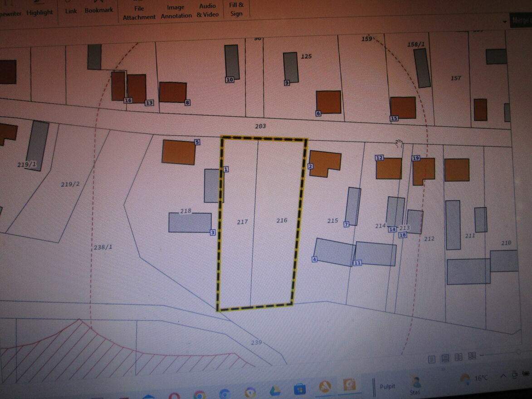Screen dimensions: 532x399
Task: Switch to two-page facing view
Action: tap(458, 357)
